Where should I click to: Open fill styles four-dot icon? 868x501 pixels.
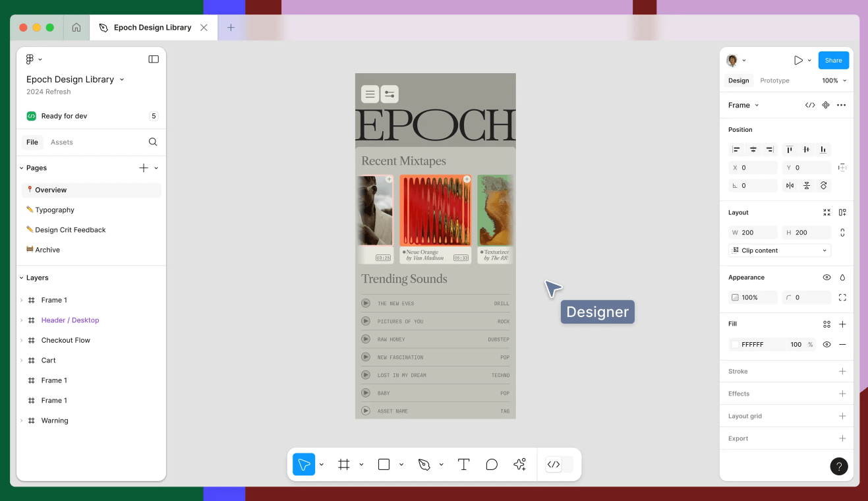[x=826, y=324]
